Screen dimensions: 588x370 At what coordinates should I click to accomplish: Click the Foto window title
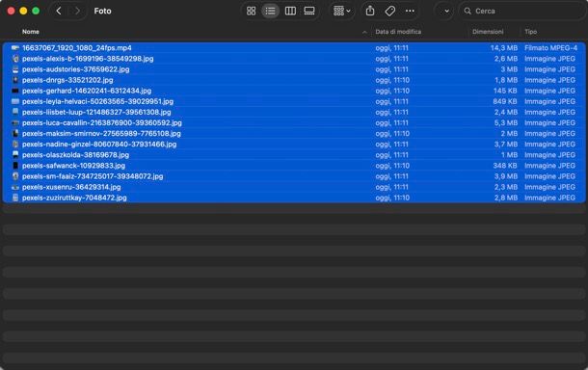point(102,11)
